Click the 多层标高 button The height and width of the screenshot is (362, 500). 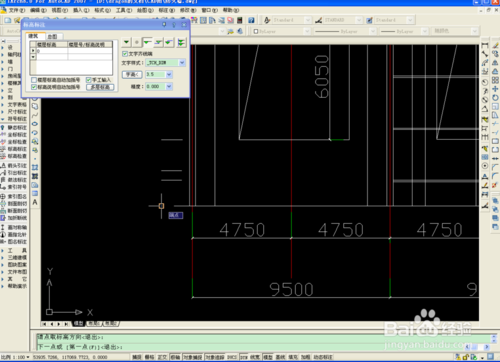point(100,87)
